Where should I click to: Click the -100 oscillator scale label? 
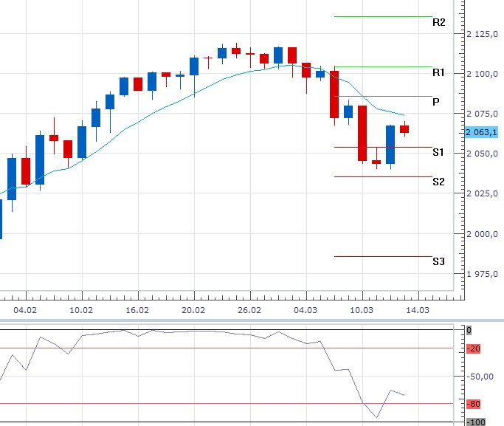(476, 422)
